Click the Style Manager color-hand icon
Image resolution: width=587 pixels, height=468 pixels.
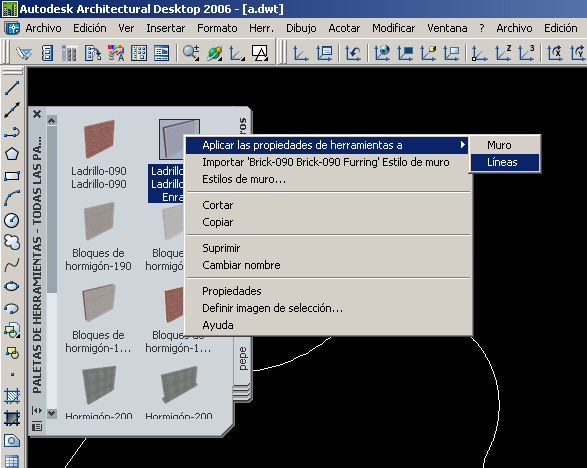coord(116,53)
